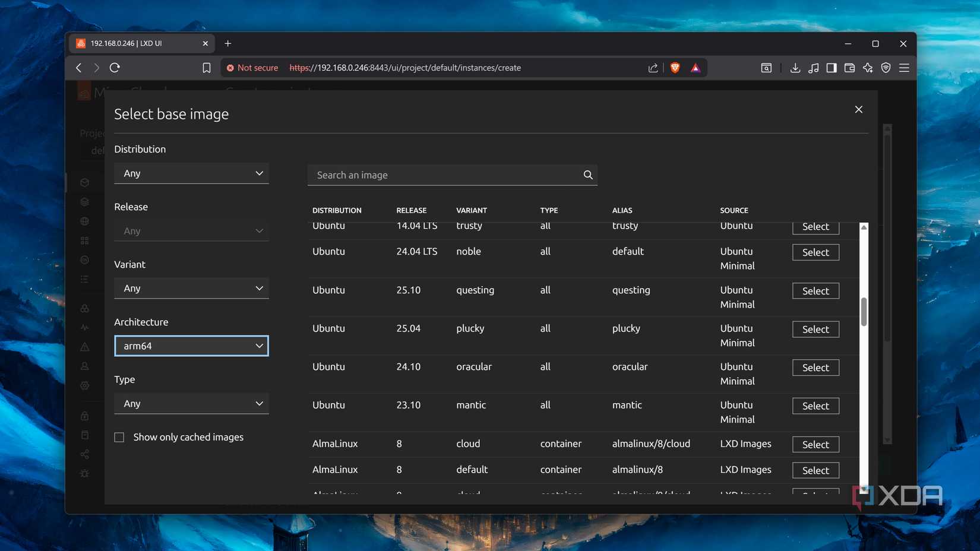Viewport: 980px width, 551px height.
Task: Click the Brave Shields lion icon
Action: click(x=675, y=68)
